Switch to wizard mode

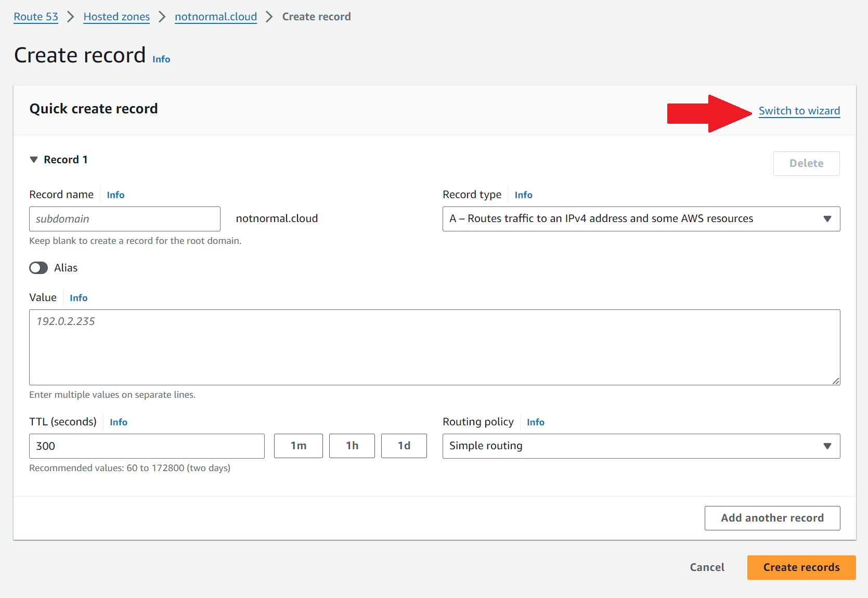(x=799, y=110)
